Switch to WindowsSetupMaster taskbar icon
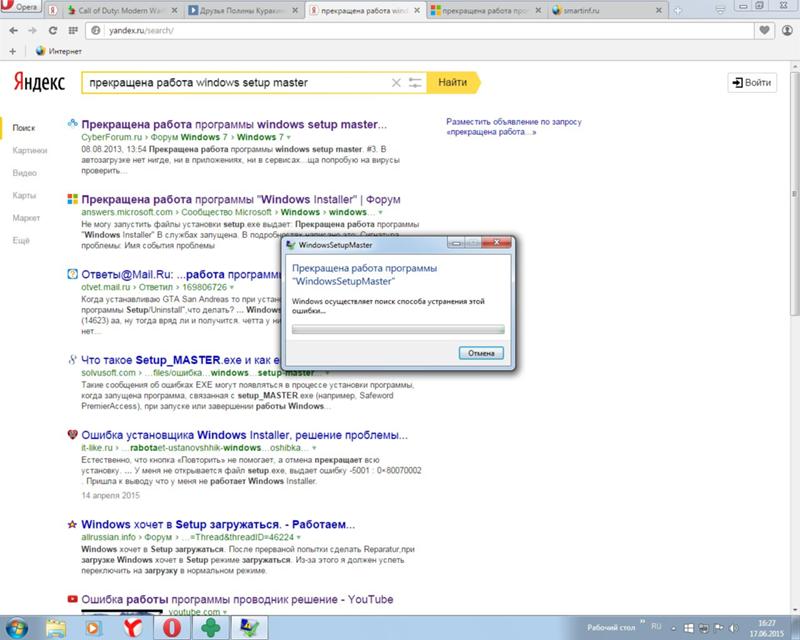 249,628
